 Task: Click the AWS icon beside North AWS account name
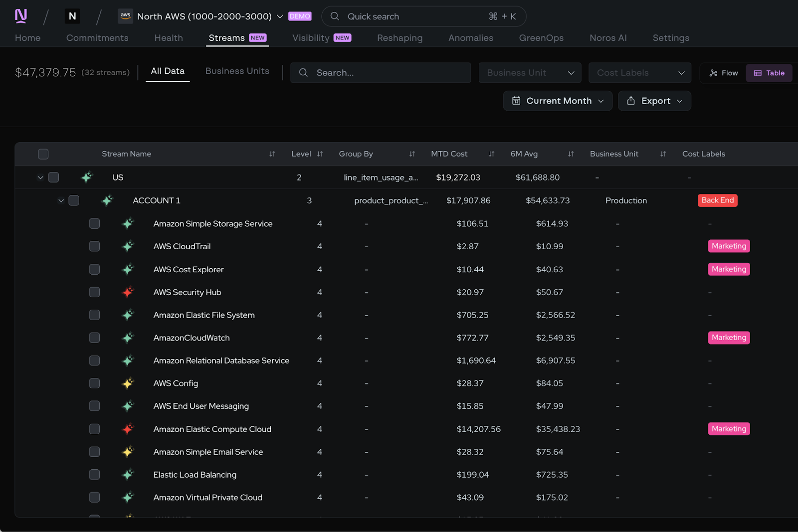tap(126, 16)
